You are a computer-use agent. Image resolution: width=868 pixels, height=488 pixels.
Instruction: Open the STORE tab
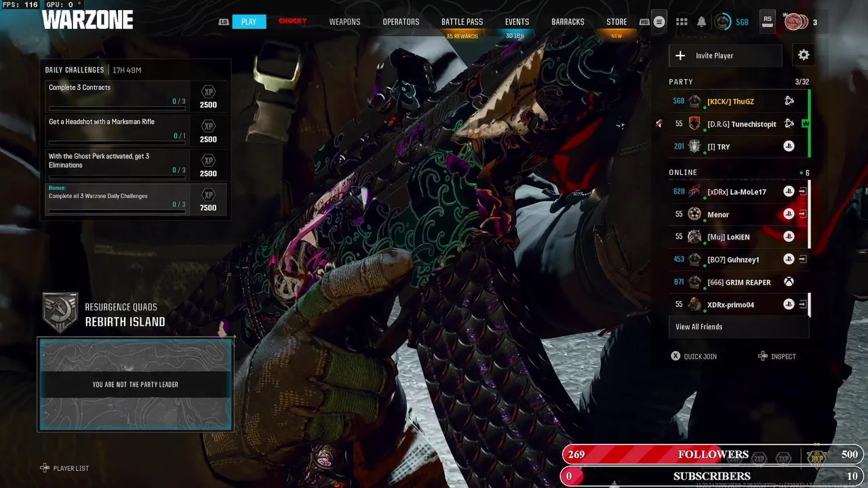(616, 22)
